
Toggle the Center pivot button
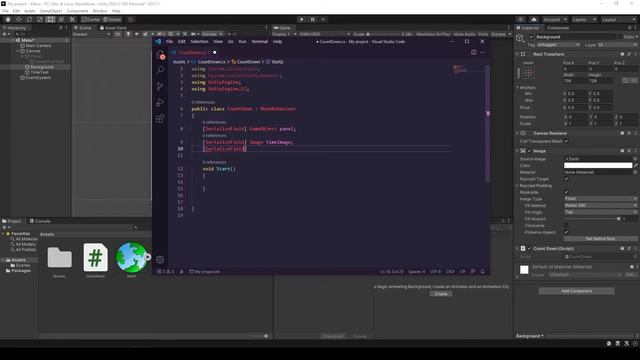[x=91, y=20]
